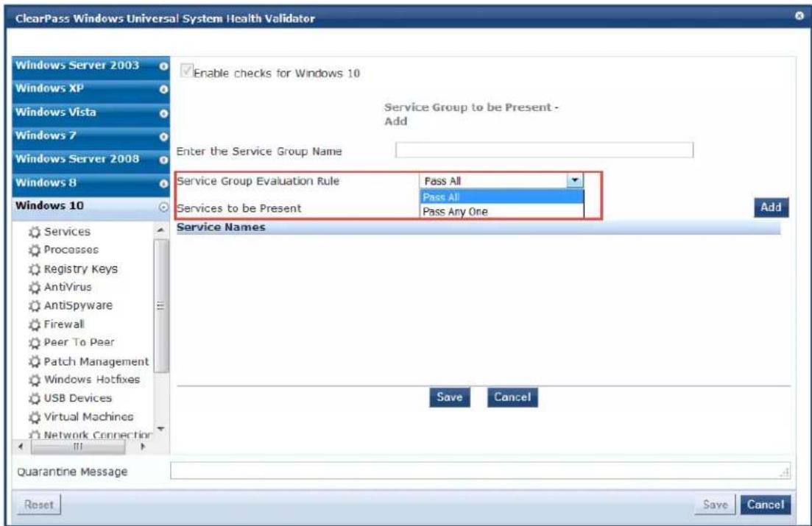Click the gear icon beside Virtual Machines
Screen dimensions: 812x526
coord(35,417)
